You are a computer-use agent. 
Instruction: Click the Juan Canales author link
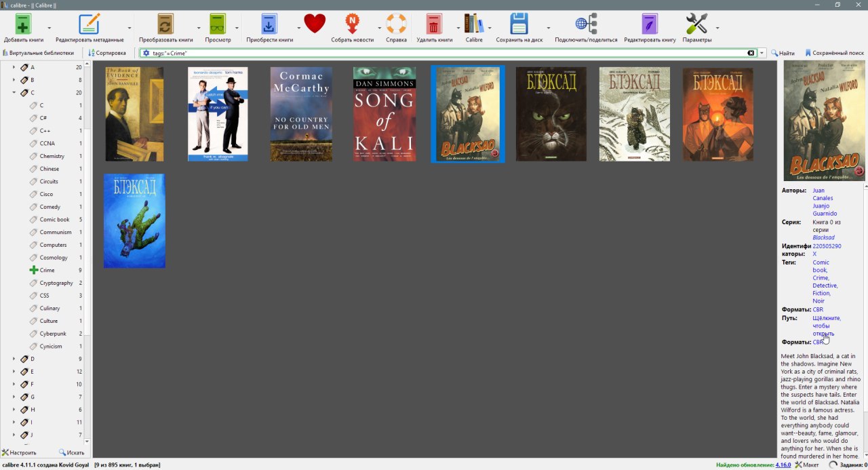(823, 194)
